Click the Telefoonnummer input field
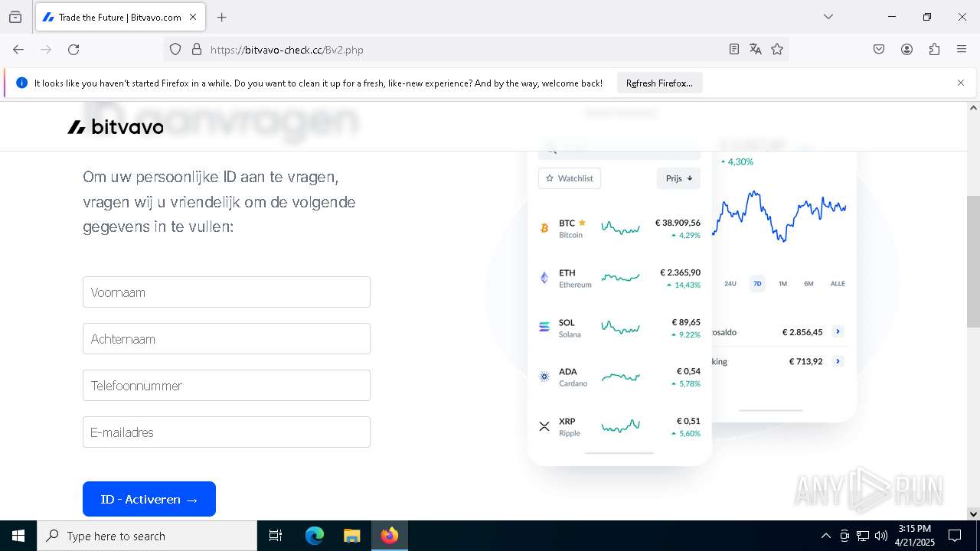Viewport: 980px width, 551px height. tap(227, 386)
